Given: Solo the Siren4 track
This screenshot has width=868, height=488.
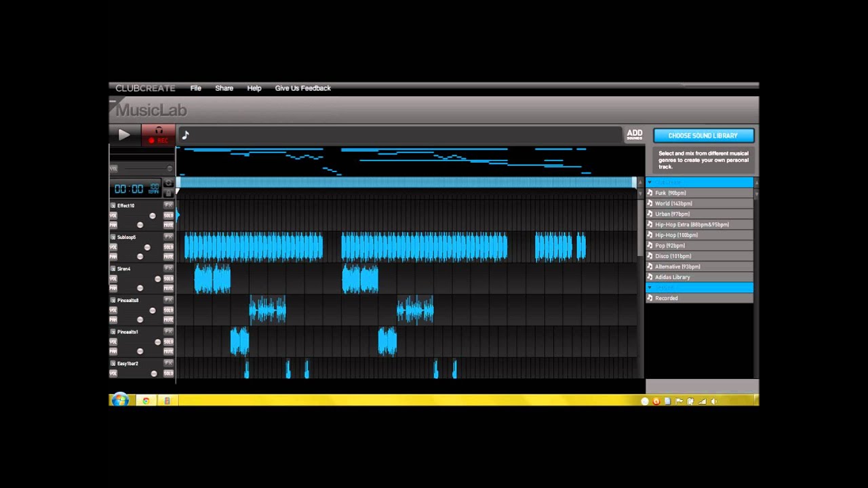Looking at the screenshot, I should tap(169, 279).
